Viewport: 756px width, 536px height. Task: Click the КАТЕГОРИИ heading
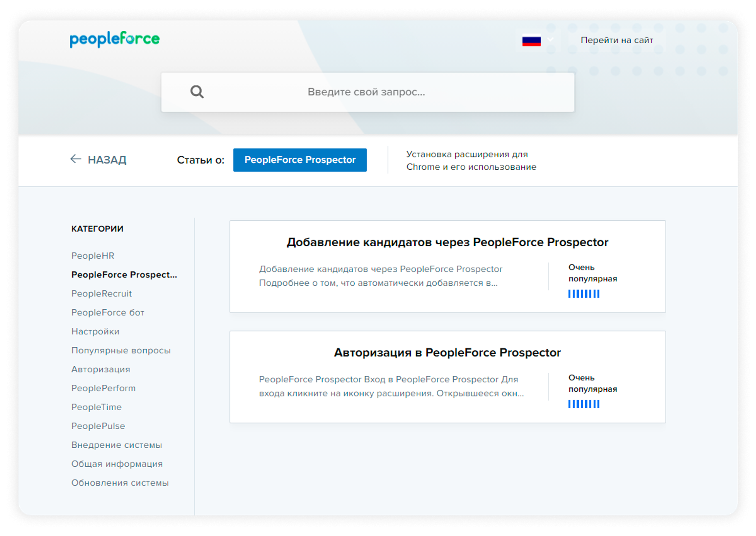pos(97,229)
